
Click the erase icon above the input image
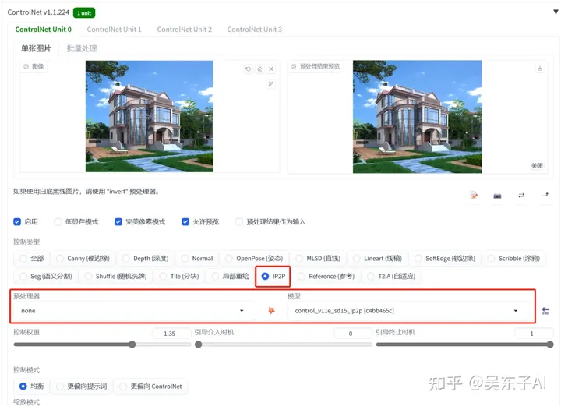click(x=260, y=69)
